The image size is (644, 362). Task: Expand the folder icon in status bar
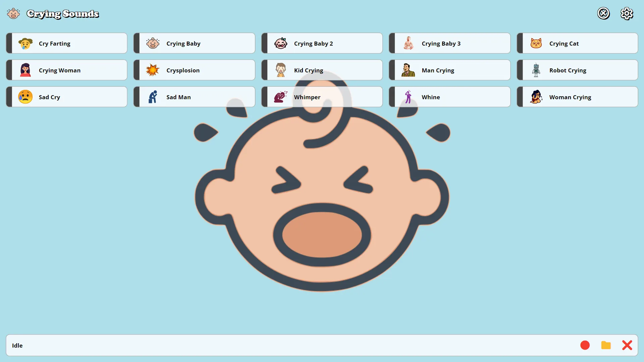(606, 345)
